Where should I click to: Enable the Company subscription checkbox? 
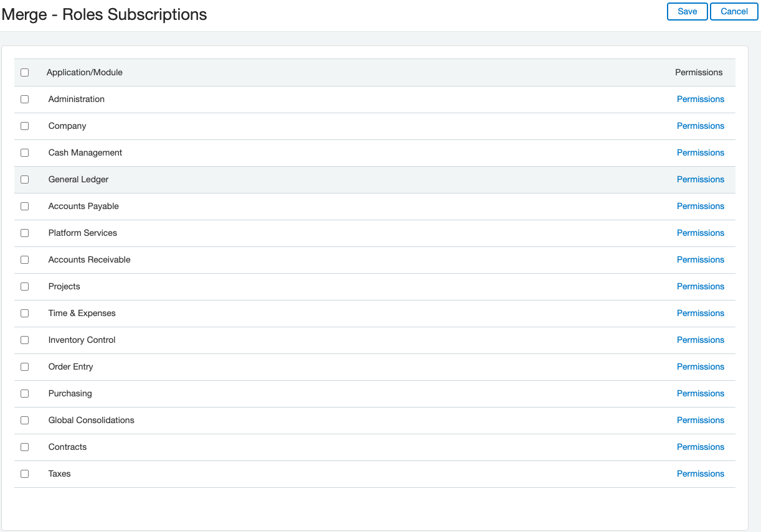coord(25,126)
